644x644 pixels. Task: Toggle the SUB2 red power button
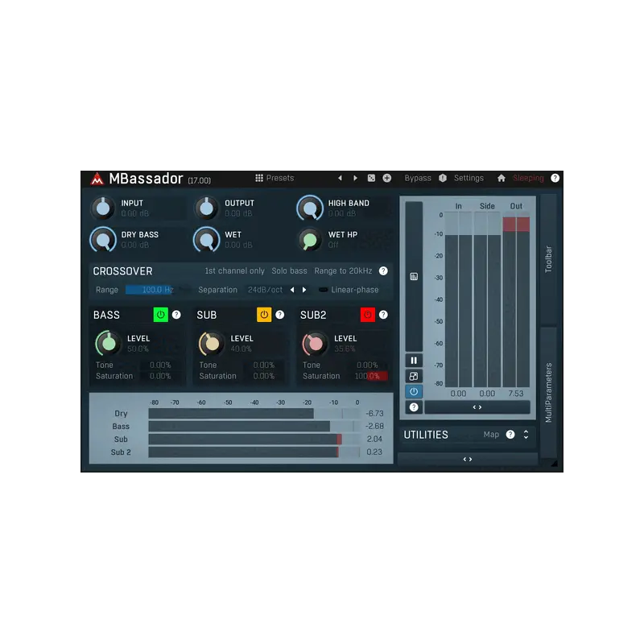tap(368, 315)
